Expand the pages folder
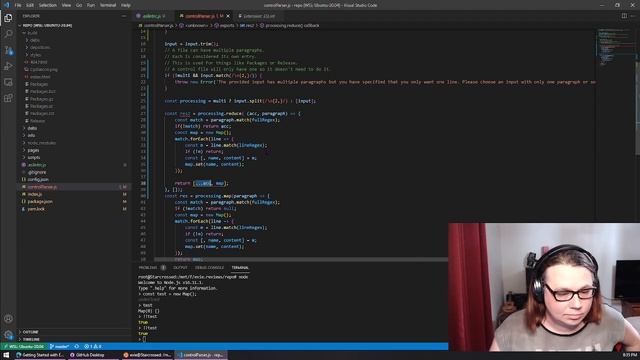The image size is (640, 360). coord(33,150)
